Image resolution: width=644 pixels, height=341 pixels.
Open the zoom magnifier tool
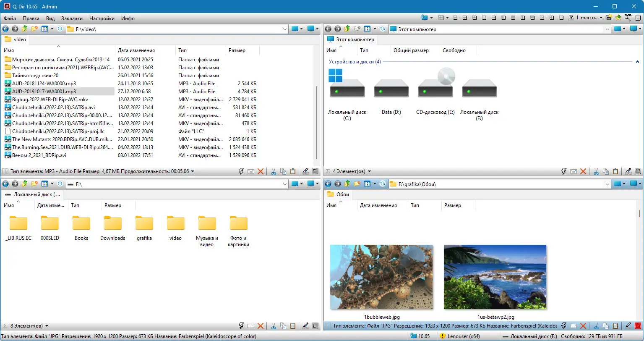pos(628,18)
